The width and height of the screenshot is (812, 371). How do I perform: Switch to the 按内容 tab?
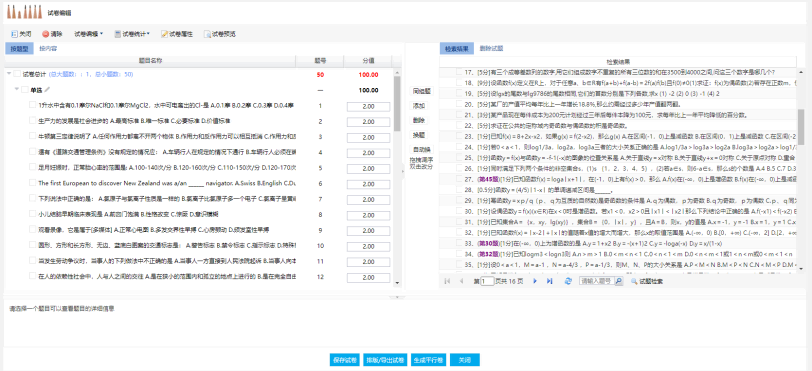click(48, 49)
